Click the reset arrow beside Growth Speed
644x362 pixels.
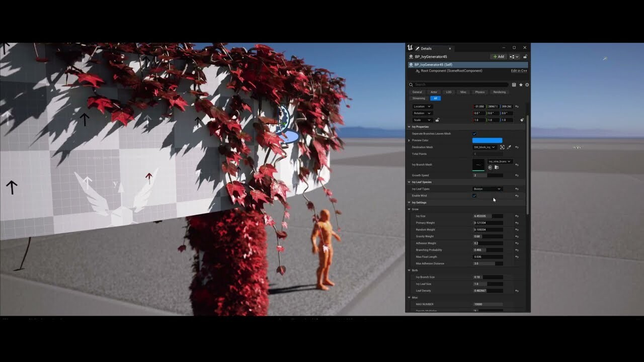point(517,175)
